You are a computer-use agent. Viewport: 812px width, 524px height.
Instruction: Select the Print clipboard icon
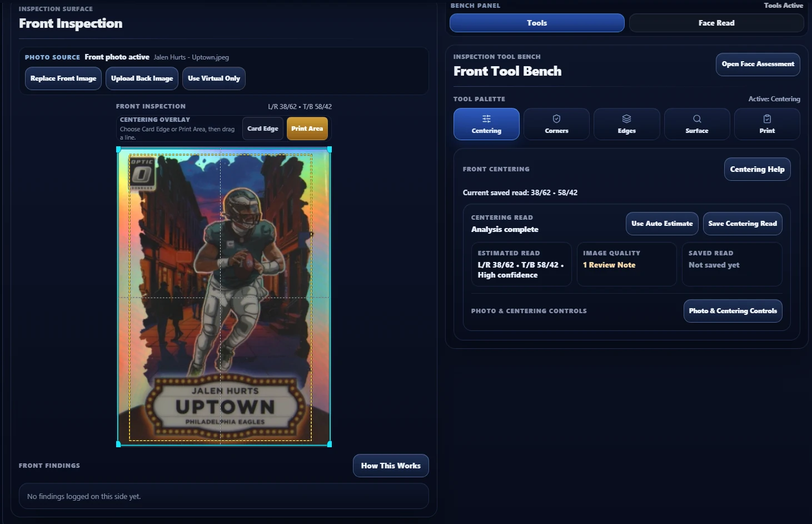point(767,118)
